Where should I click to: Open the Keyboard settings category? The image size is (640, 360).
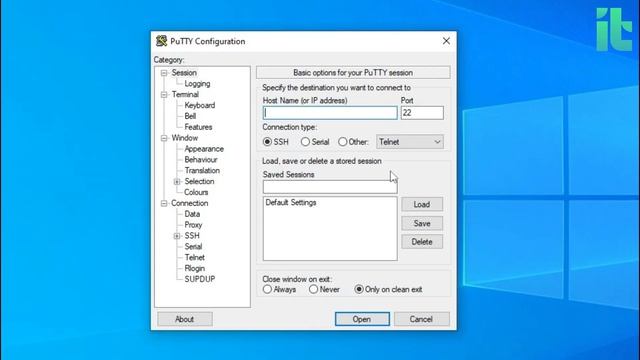[200, 105]
